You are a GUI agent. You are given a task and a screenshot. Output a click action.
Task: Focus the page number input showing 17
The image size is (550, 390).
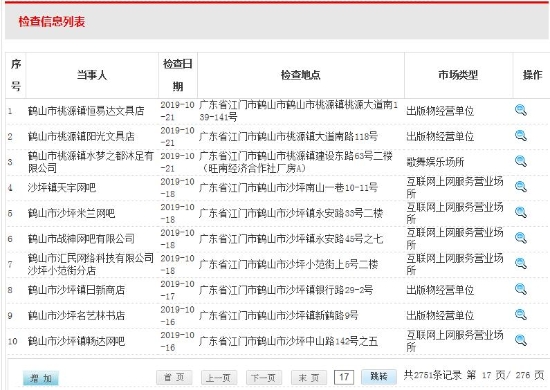344,377
